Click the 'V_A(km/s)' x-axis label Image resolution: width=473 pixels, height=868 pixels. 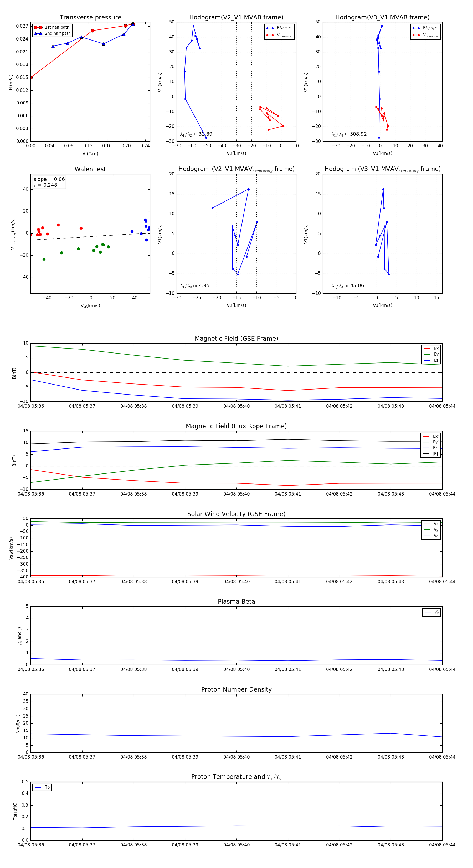[x=90, y=306]
